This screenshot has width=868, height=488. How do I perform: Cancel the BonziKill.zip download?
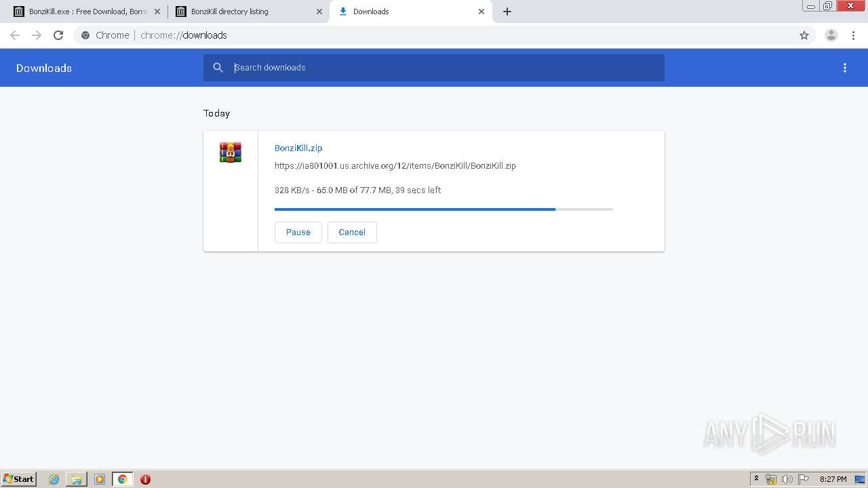(x=352, y=232)
